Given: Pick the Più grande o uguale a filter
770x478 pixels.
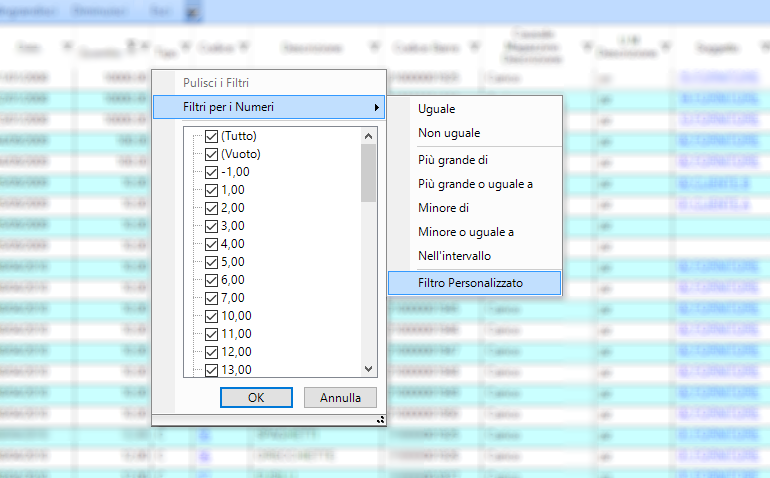Looking at the screenshot, I should point(475,184).
